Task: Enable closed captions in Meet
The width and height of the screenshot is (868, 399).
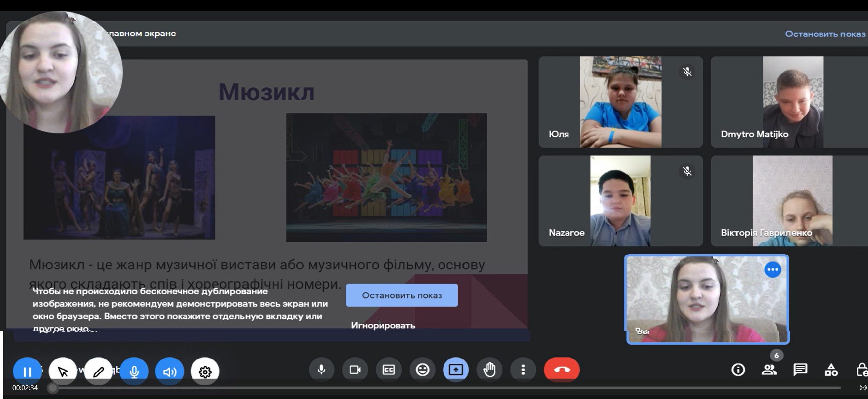Action: pos(389,369)
